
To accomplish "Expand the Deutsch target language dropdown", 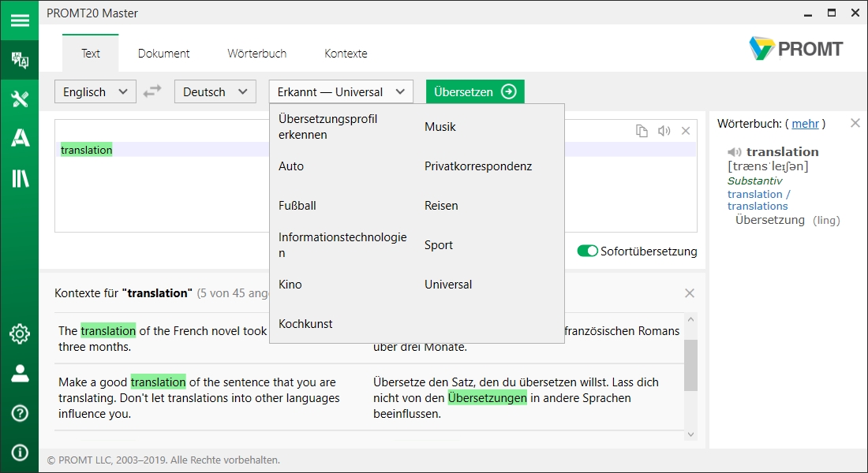I will [215, 91].
